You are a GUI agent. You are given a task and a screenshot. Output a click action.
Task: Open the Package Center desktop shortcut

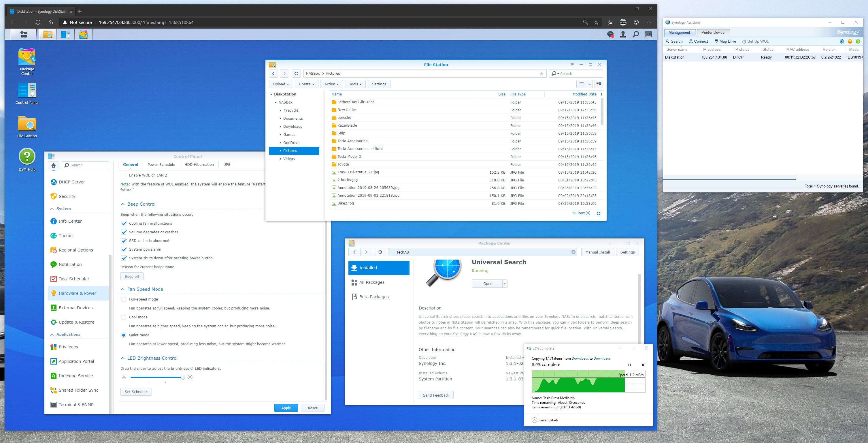27,62
